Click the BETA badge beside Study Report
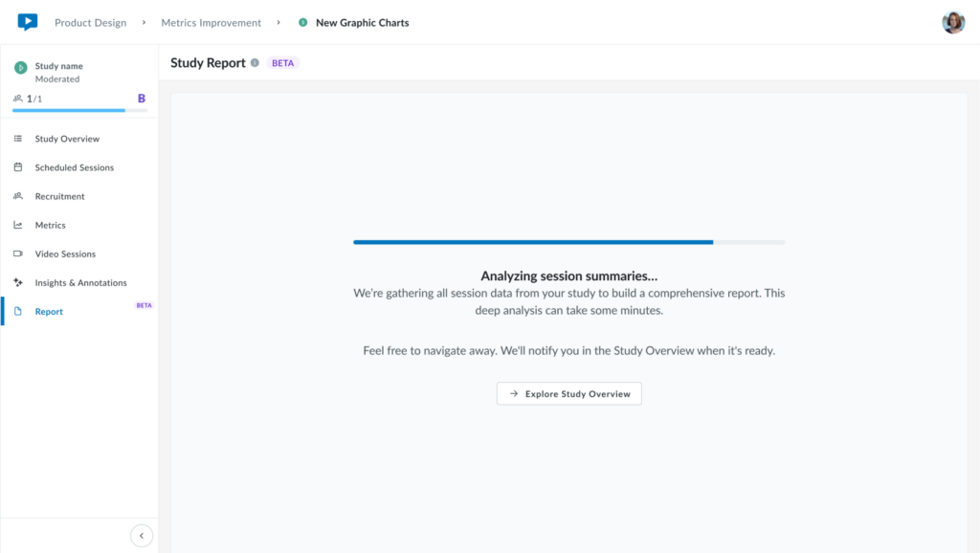Screen dimensions: 980x553 [282, 62]
